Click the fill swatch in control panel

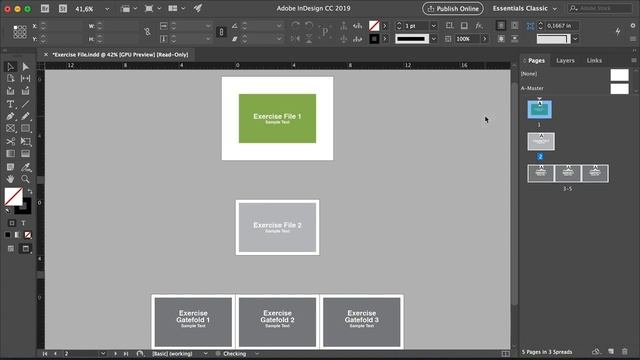coord(374,26)
